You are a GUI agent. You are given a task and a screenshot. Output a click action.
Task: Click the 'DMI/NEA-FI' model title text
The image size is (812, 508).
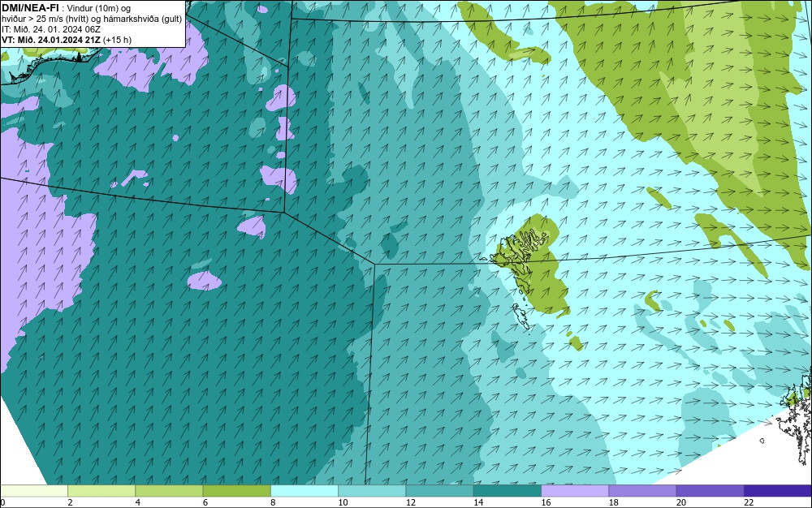30,7
